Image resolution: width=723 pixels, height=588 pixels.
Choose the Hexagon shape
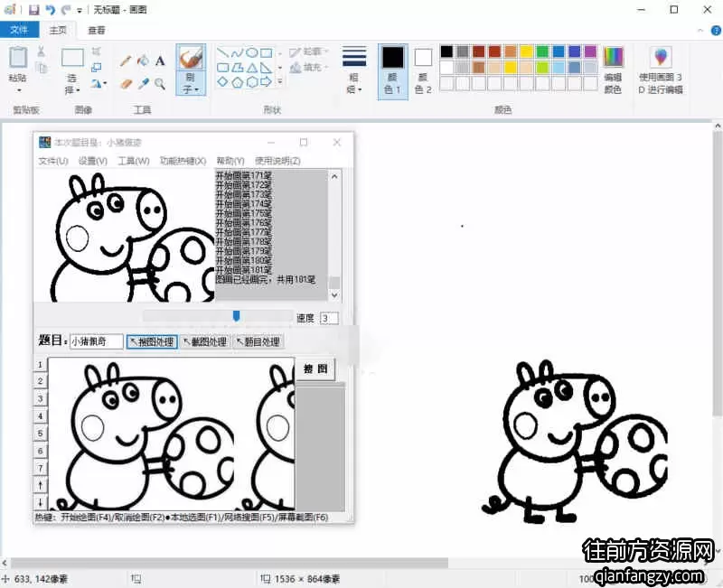tap(252, 82)
